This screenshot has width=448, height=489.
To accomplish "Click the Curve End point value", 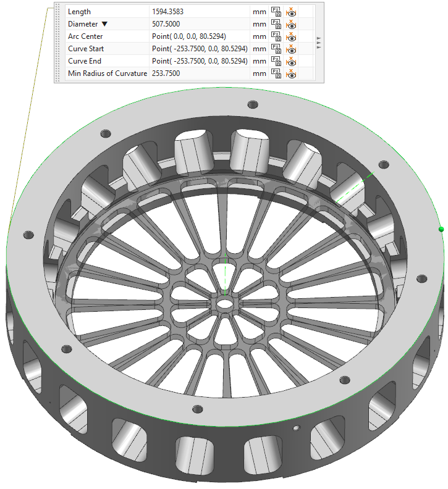I will pos(200,61).
